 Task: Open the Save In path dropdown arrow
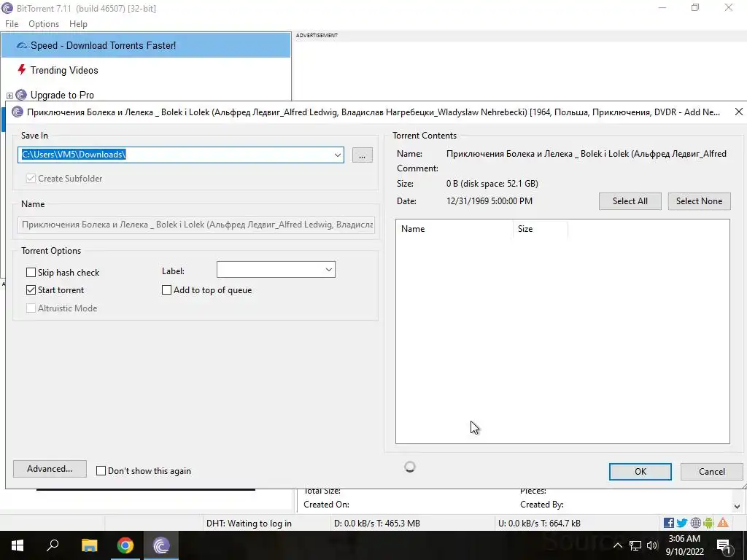coord(337,155)
